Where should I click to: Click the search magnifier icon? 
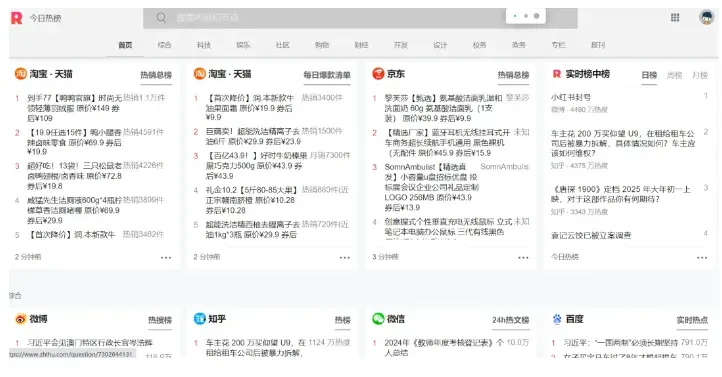point(161,18)
